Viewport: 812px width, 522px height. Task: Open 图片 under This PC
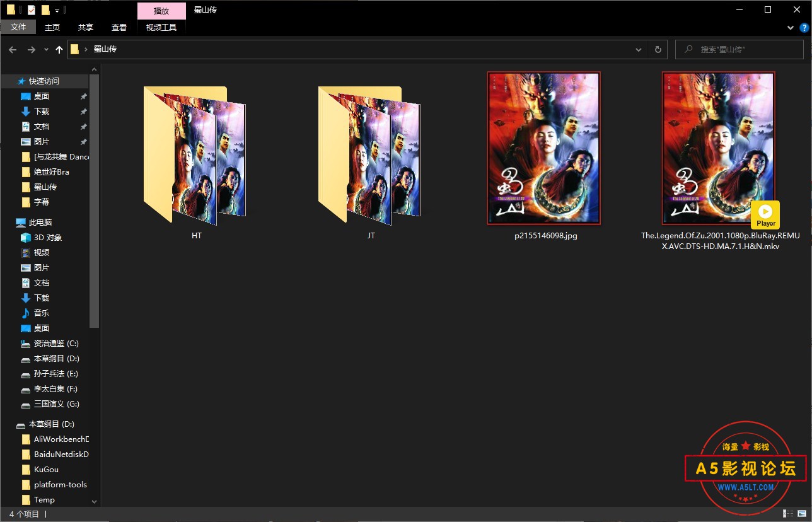click(x=42, y=267)
